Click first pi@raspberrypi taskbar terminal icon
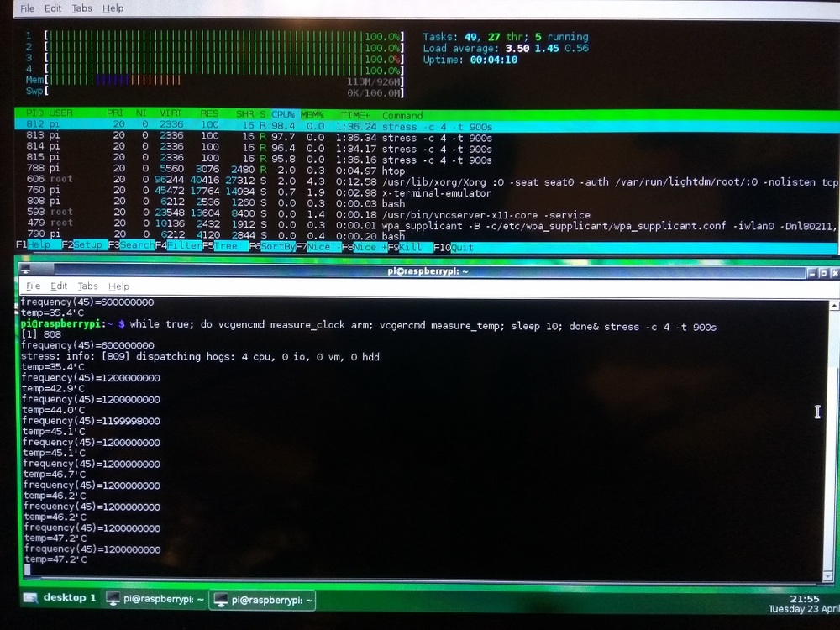 click(112, 600)
